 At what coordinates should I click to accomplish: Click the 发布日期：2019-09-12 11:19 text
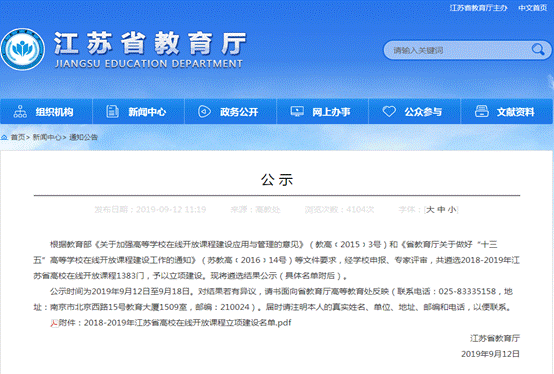pos(150,210)
